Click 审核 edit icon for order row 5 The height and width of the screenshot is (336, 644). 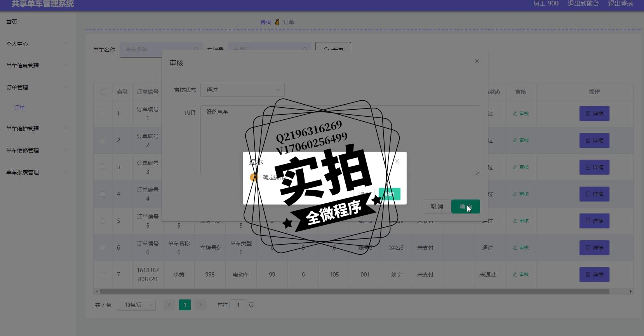click(x=521, y=221)
